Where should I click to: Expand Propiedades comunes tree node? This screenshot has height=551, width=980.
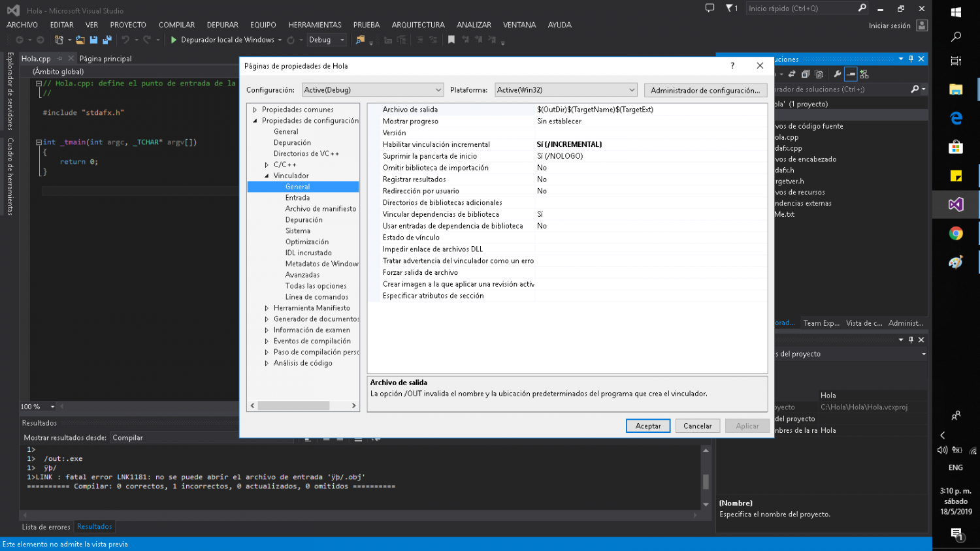coord(255,110)
